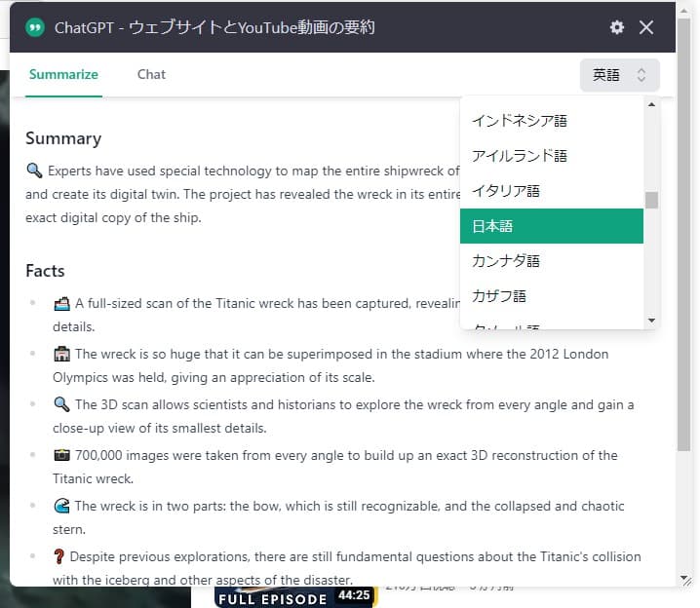
Task: Click dropdown list scroll down arrow
Action: tap(651, 321)
